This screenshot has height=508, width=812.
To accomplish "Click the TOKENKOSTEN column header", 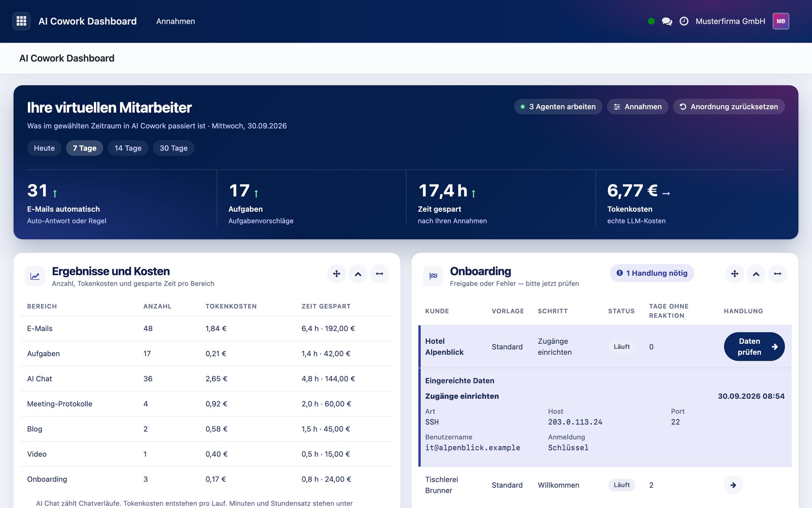I will pyautogui.click(x=231, y=306).
